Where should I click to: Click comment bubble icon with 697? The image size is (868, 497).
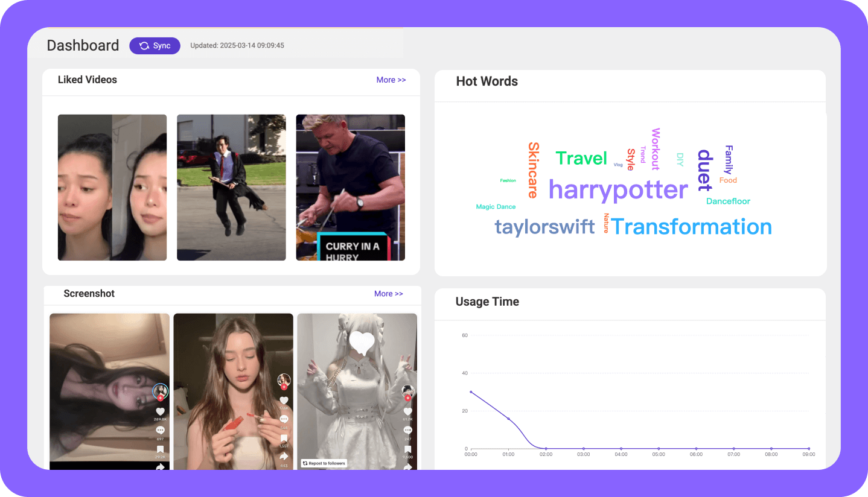click(160, 430)
